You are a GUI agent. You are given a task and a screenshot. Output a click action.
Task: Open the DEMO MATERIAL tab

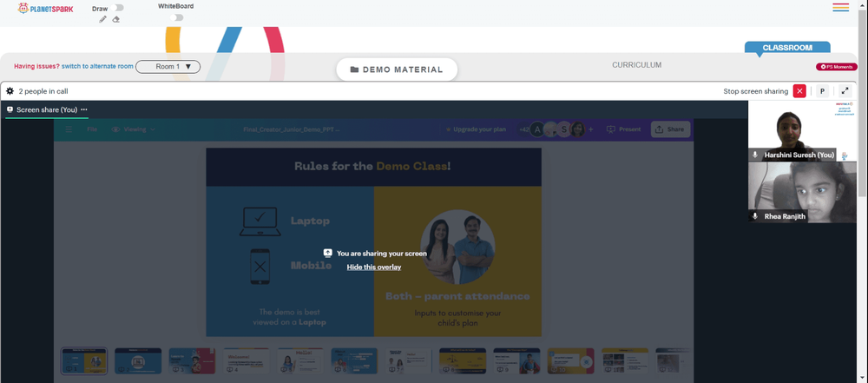(x=397, y=69)
